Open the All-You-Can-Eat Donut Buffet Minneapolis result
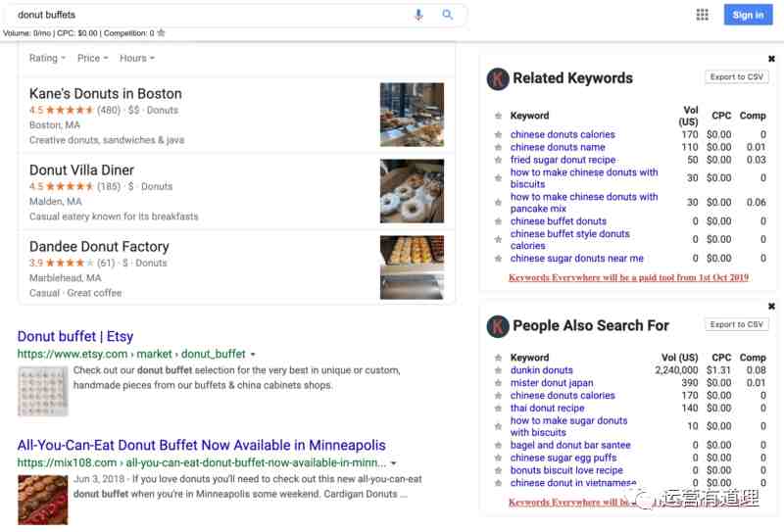Viewport: 784px width, 532px height. (202, 445)
